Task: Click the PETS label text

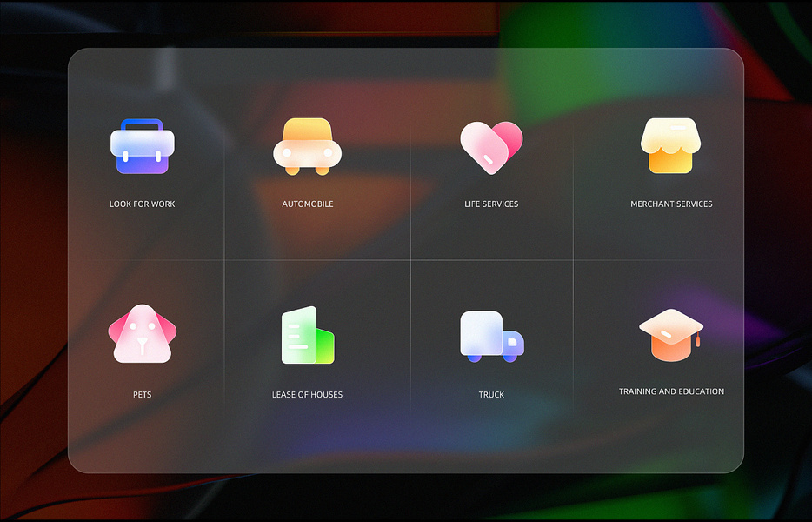Action: click(143, 395)
